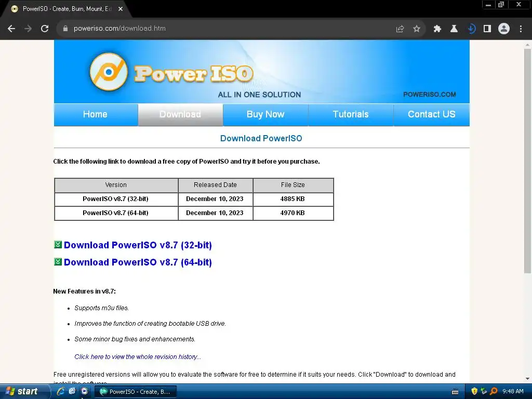
Task: Reload the PowerISO download page
Action: tap(45, 29)
